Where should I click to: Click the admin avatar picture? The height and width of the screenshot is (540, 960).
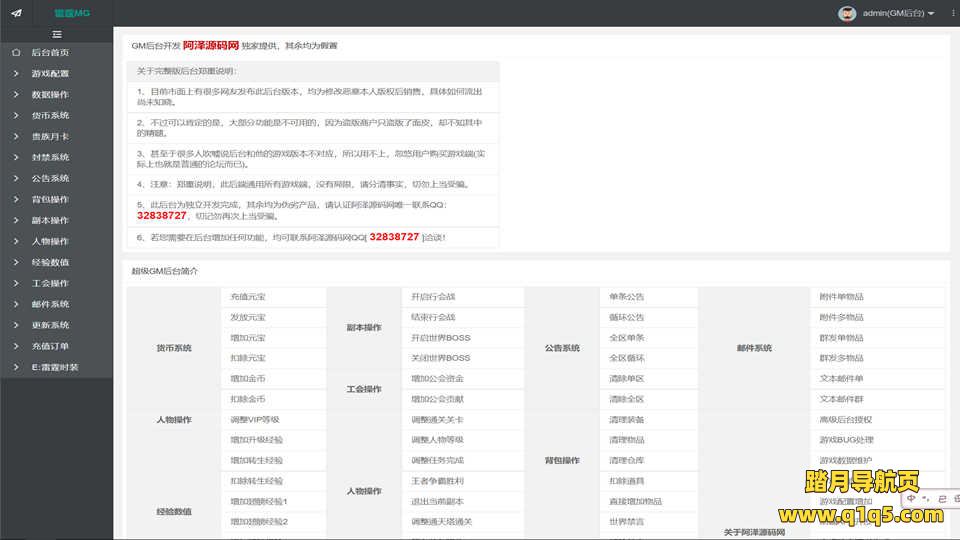(x=847, y=13)
